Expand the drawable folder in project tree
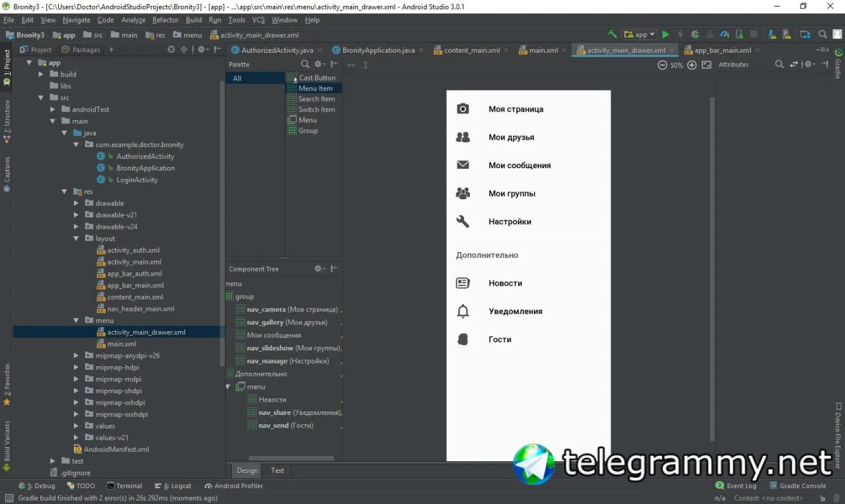The width and height of the screenshot is (845, 504). click(x=77, y=203)
